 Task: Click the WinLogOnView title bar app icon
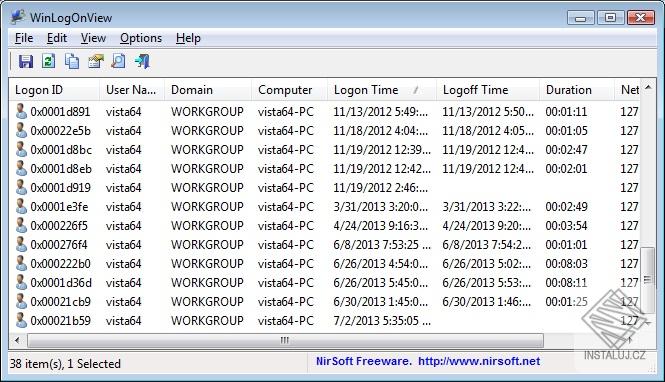pyautogui.click(x=18, y=17)
